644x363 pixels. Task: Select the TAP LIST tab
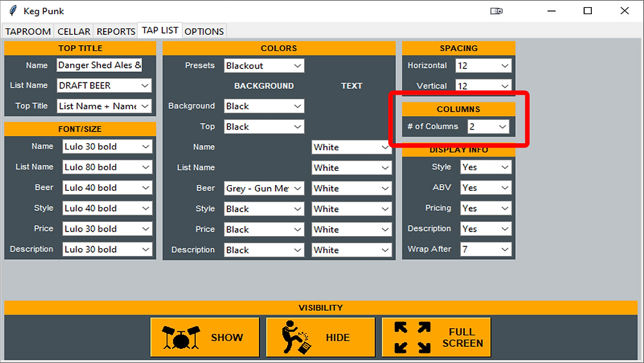click(160, 30)
